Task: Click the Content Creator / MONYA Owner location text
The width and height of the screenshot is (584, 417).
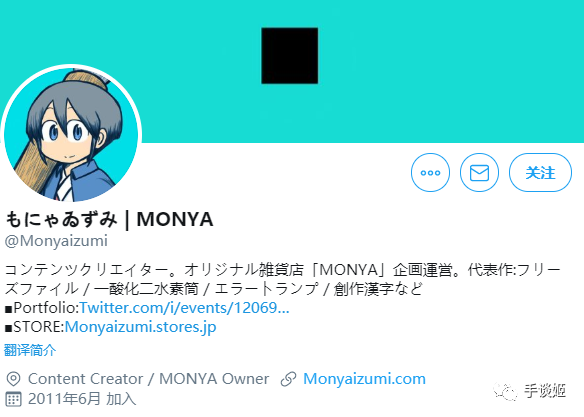Action: 148,379
